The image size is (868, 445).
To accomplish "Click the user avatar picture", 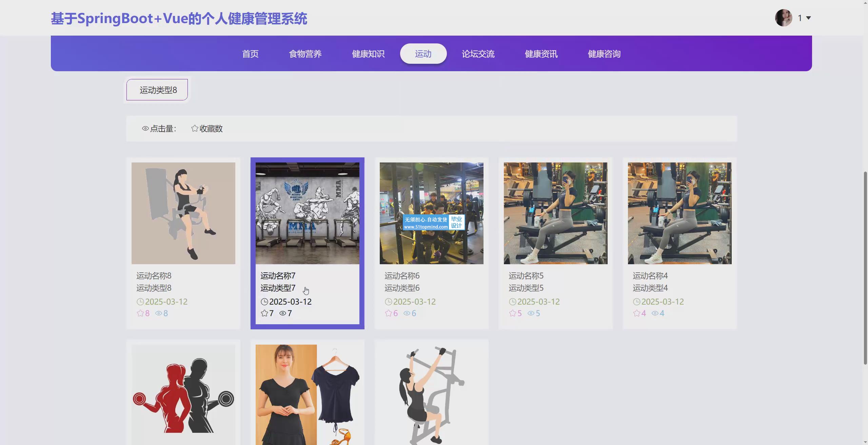I will (x=783, y=18).
